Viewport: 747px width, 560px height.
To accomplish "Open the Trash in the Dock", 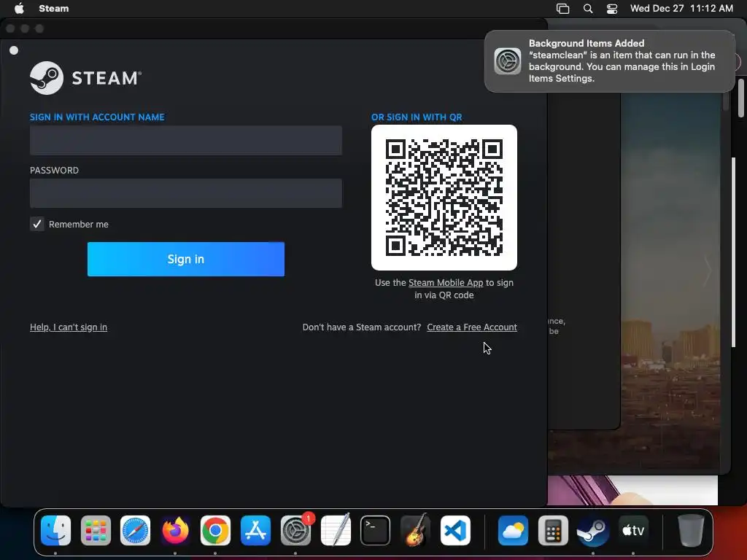I will coord(691,531).
